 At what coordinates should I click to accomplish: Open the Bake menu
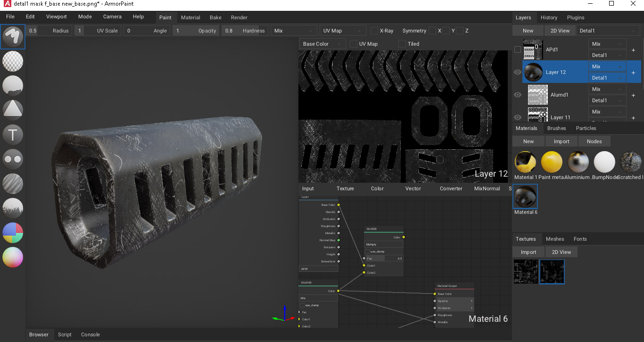215,17
